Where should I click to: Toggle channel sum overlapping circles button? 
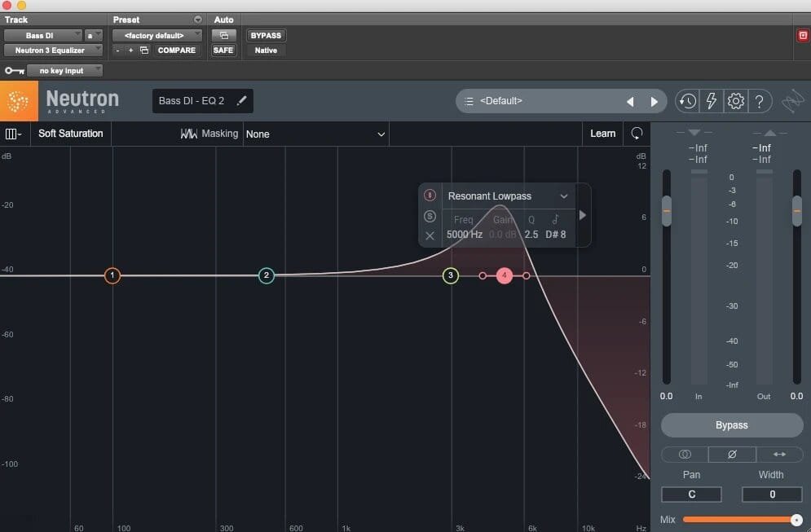point(685,454)
